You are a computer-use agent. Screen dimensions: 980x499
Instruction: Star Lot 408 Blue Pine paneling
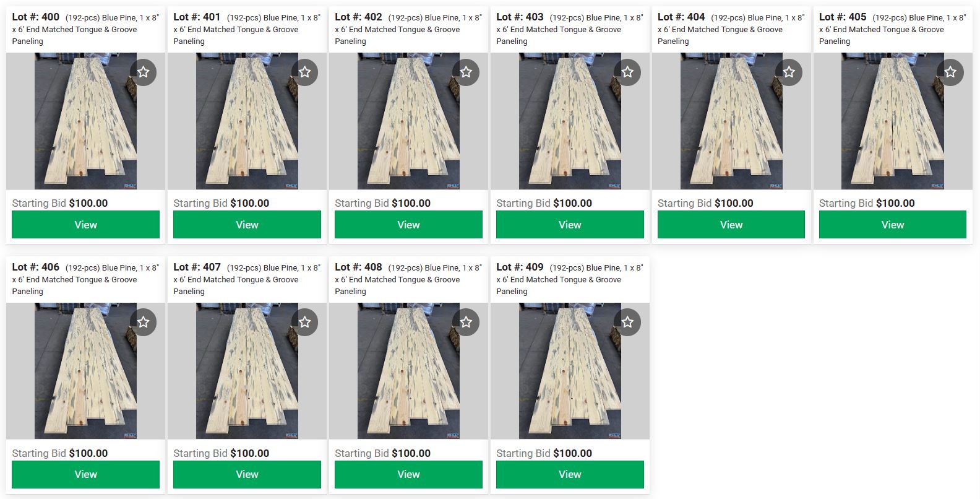click(466, 323)
